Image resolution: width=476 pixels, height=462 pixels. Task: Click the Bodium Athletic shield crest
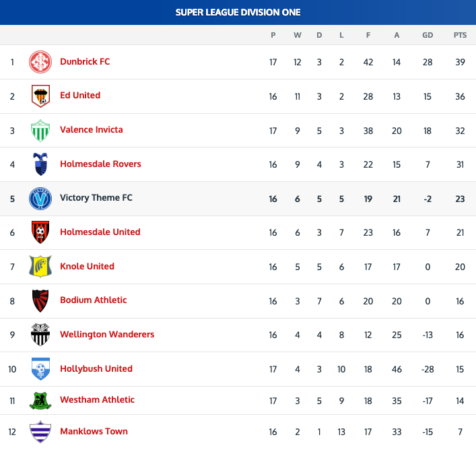40,300
